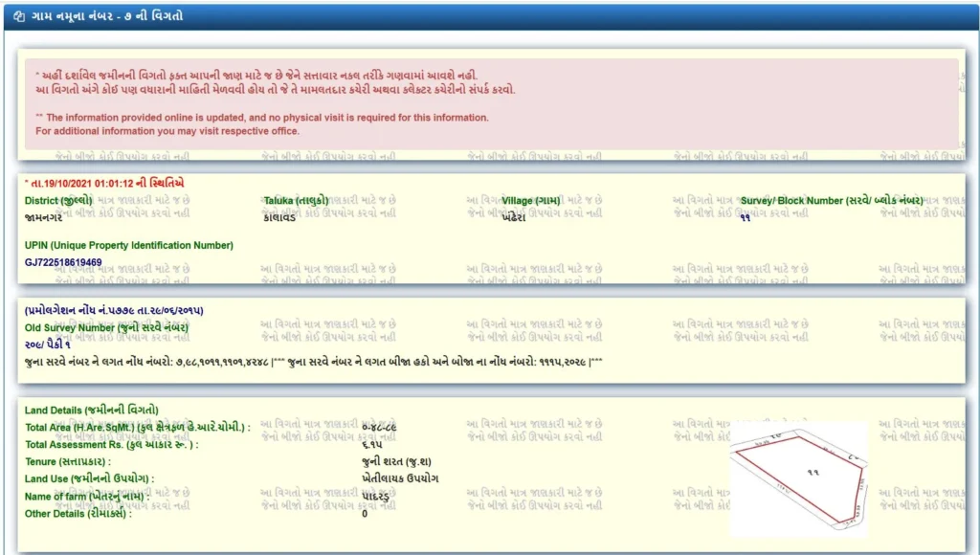Click the red English information notice
980x555 pixels.
(261, 124)
